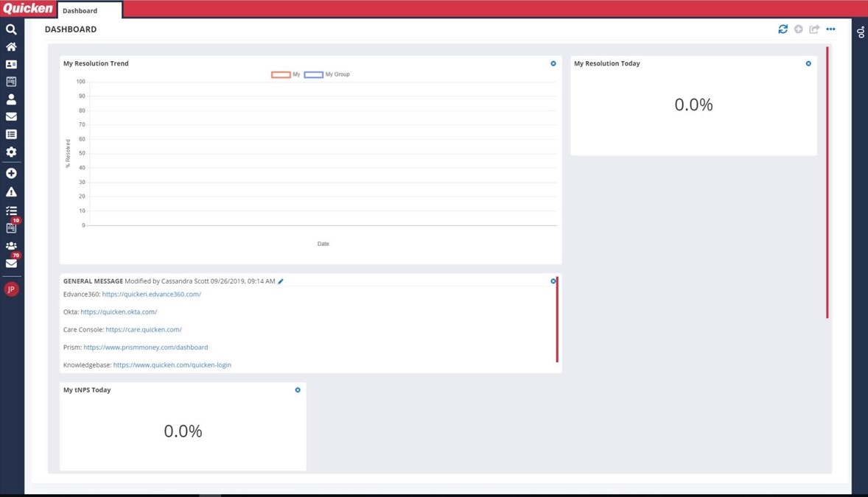
Task: Select the Dashboard tab
Action: 89,10
